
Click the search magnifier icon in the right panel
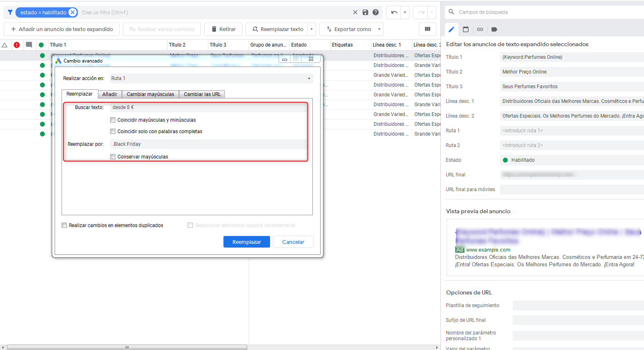451,12
